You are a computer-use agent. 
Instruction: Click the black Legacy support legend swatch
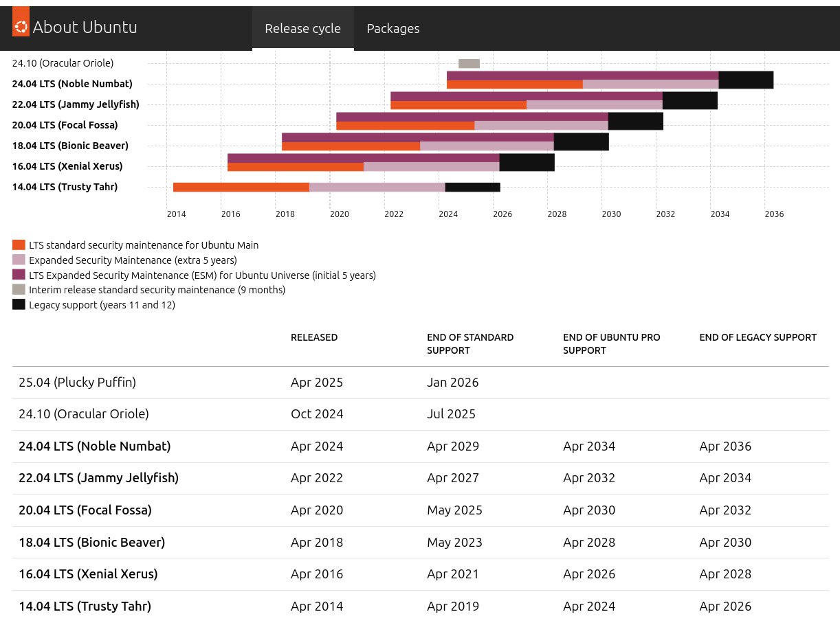click(x=19, y=304)
